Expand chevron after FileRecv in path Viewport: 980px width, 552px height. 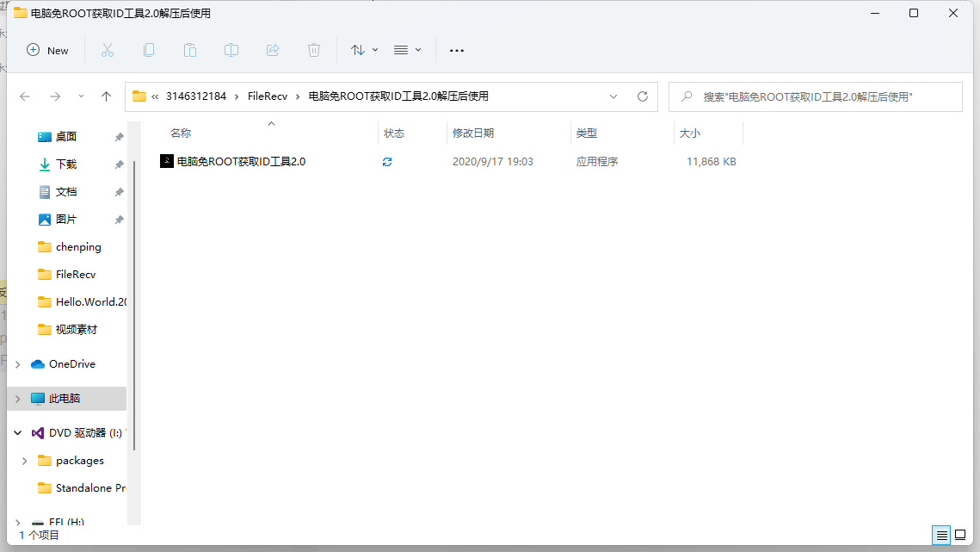click(x=298, y=96)
